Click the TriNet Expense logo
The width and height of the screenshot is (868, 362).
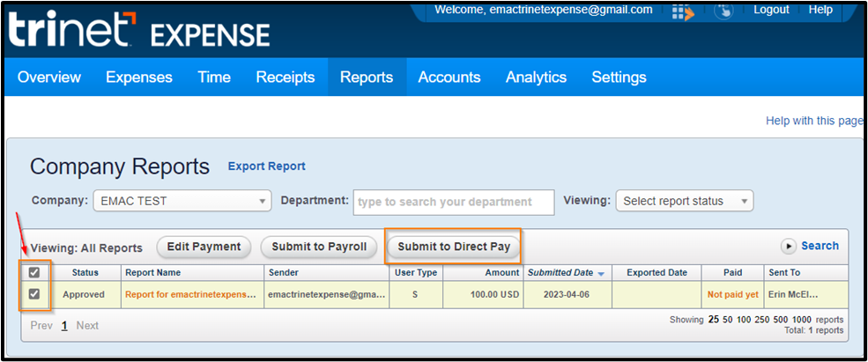coord(139,29)
